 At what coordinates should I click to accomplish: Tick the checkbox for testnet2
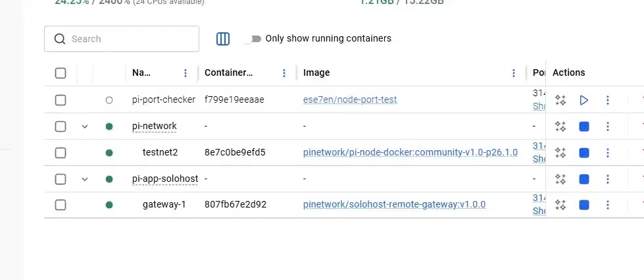coord(61,153)
